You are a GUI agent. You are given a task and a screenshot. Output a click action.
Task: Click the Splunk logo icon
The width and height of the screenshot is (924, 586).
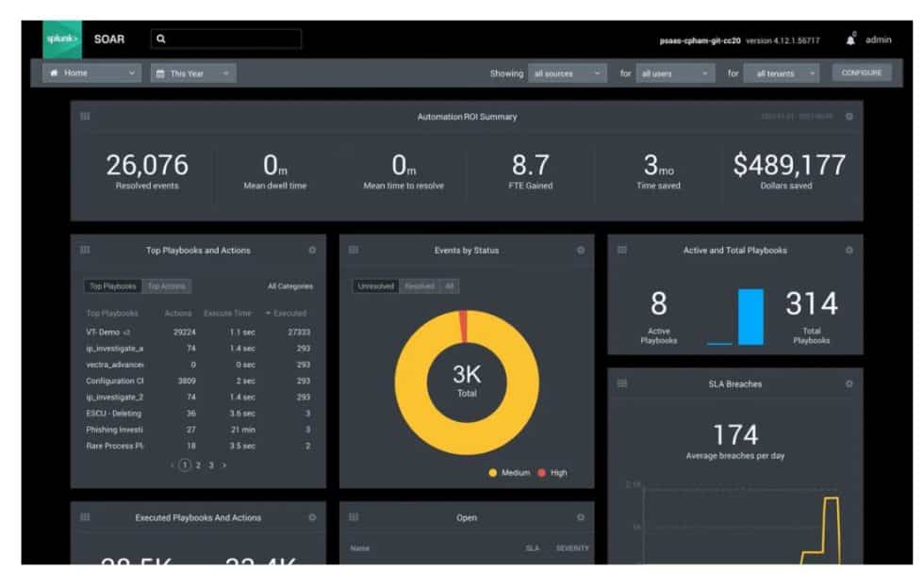tap(60, 39)
